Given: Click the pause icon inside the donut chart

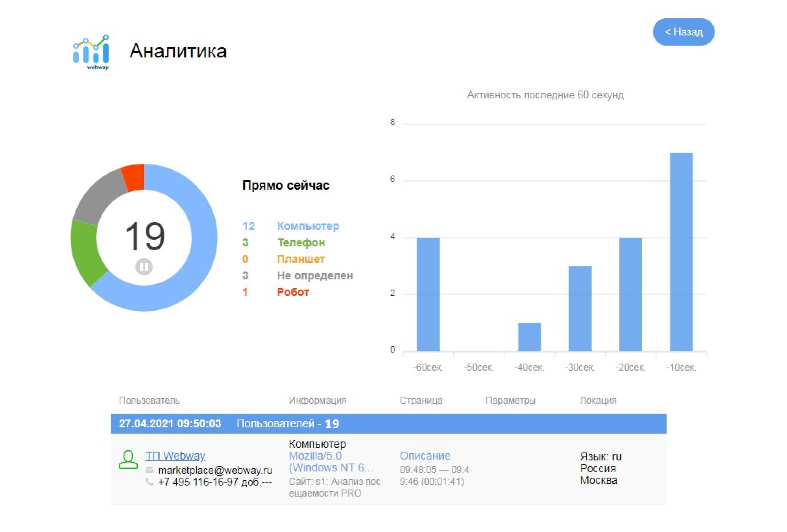Looking at the screenshot, I should [x=145, y=266].
